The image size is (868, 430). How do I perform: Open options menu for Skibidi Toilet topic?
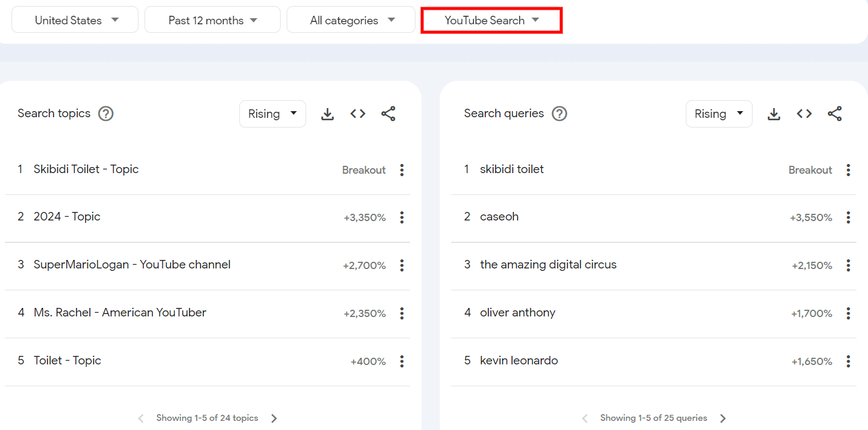[x=402, y=170]
